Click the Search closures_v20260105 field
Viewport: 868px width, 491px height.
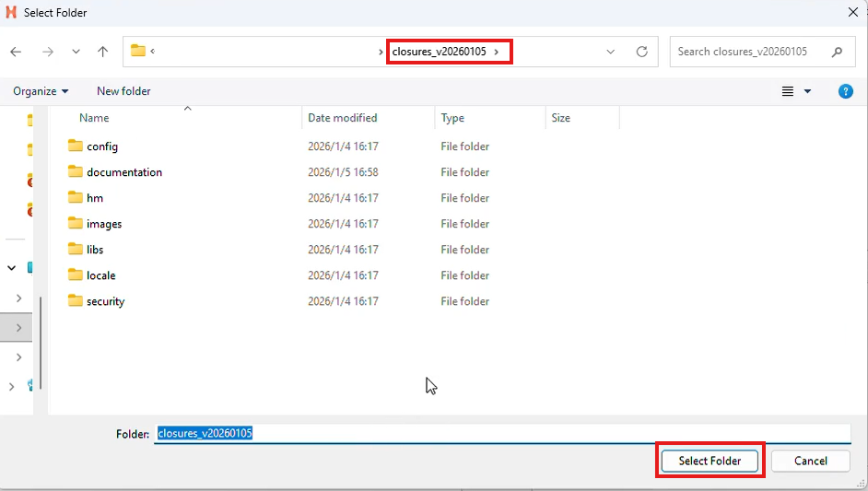tap(762, 52)
